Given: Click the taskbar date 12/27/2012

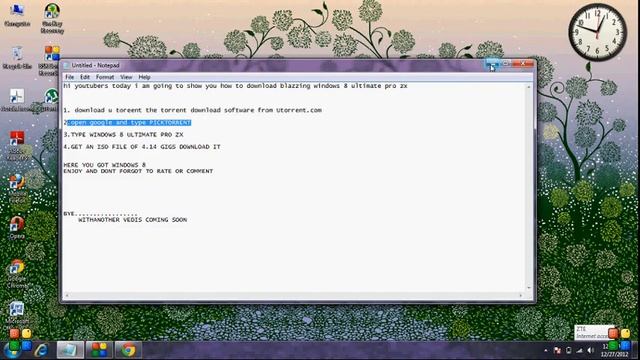Looking at the screenshot, I should [614, 354].
